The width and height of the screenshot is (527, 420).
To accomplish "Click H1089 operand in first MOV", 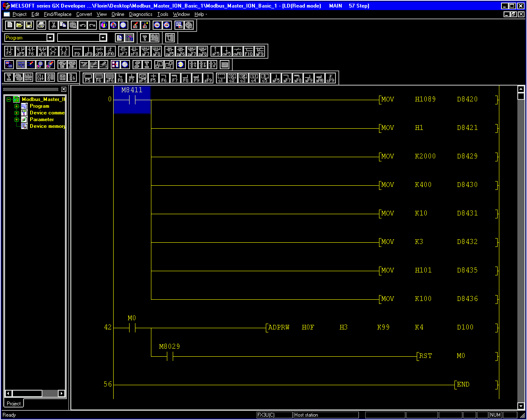I will (425, 99).
